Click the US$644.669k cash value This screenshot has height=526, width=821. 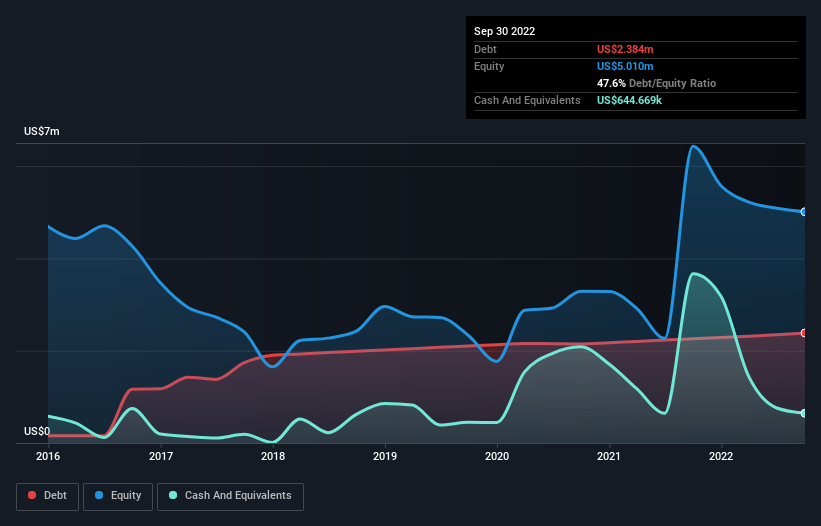click(x=629, y=100)
